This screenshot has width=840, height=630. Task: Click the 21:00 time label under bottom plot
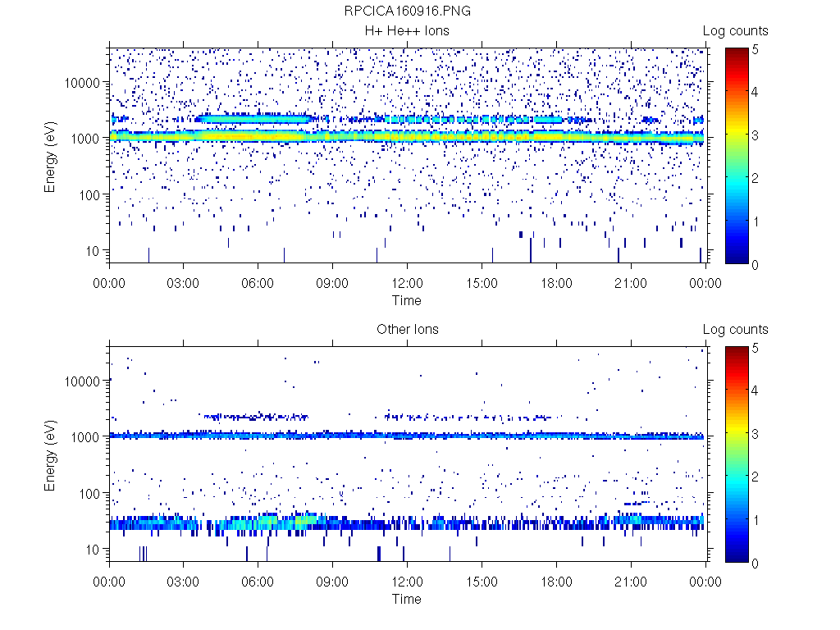pos(631,582)
